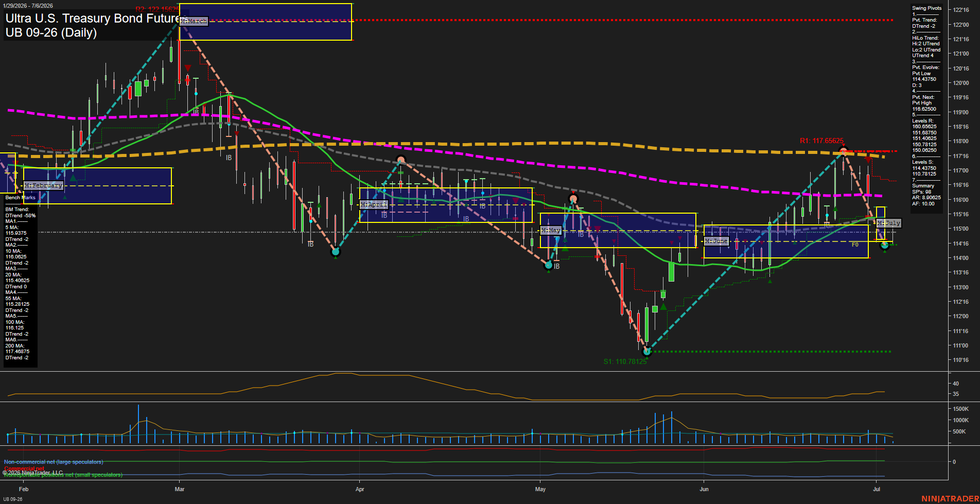This screenshot has width=980, height=504.
Task: Click the 40 indicator axis label
Action: tap(956, 384)
